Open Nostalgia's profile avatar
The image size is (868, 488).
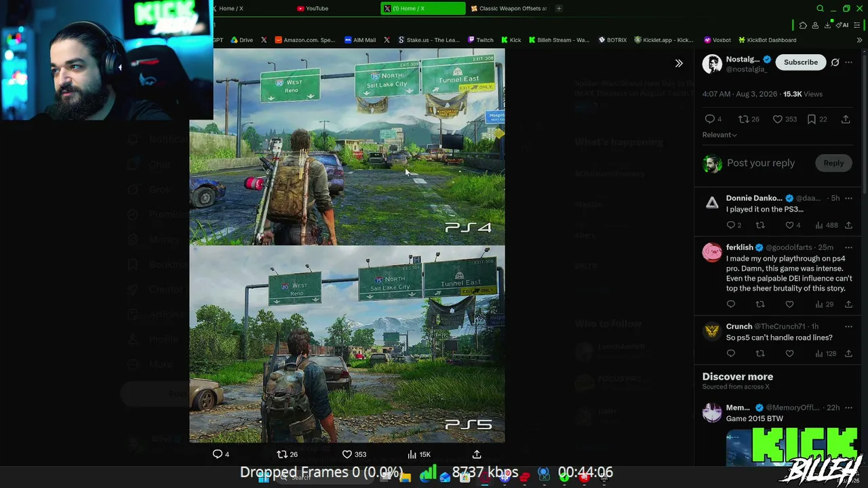(712, 64)
